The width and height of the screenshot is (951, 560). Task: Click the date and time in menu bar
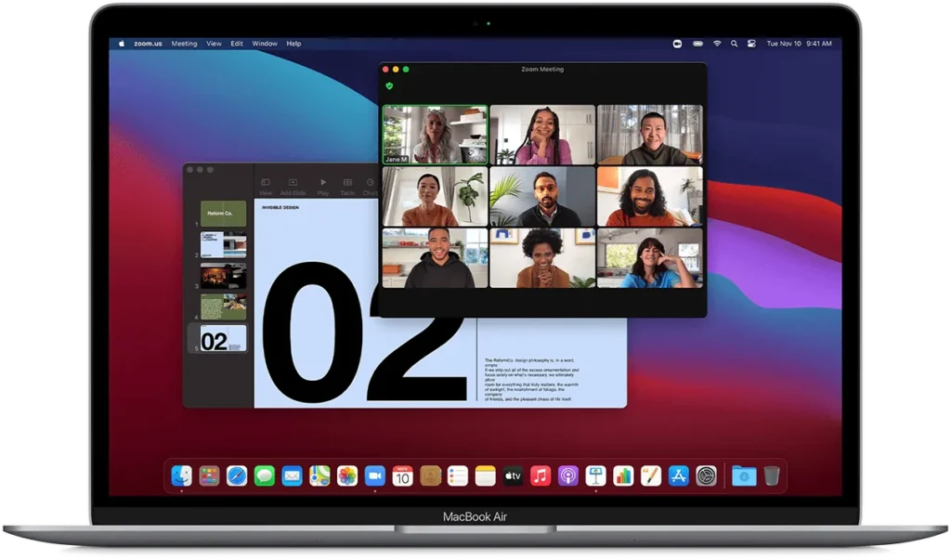click(799, 44)
